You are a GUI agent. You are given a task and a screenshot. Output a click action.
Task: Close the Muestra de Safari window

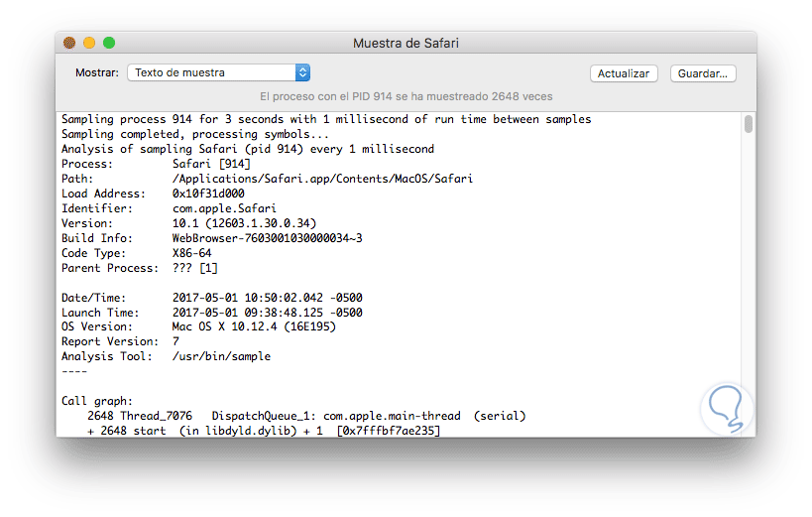pos(69,43)
